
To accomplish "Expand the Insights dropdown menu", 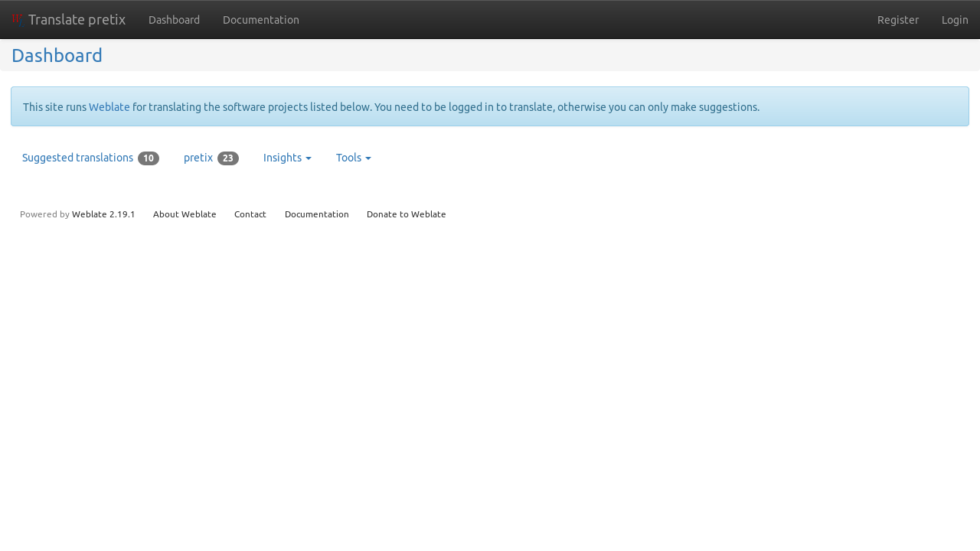I will click(x=286, y=158).
